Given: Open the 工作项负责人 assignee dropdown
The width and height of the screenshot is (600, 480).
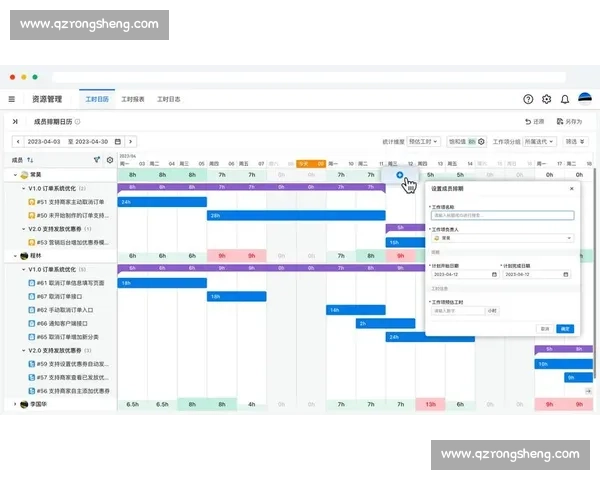Looking at the screenshot, I should point(502,238).
